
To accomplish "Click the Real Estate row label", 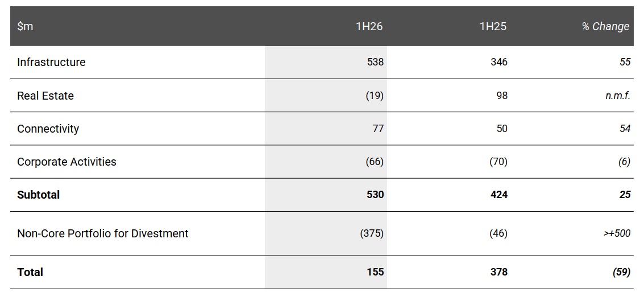I will pos(45,96).
